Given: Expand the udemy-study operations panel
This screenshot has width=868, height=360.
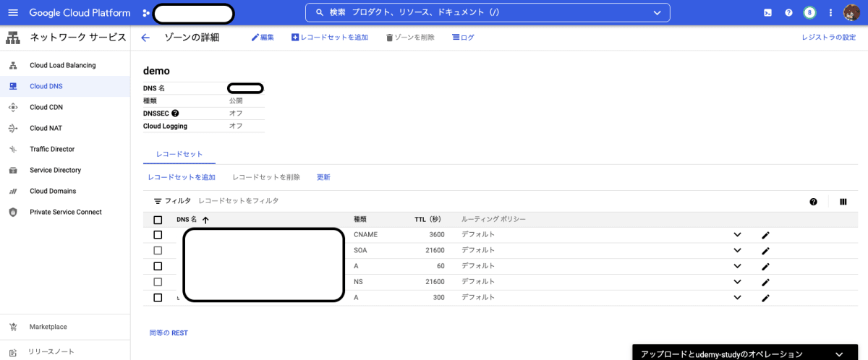Looking at the screenshot, I should (838, 354).
